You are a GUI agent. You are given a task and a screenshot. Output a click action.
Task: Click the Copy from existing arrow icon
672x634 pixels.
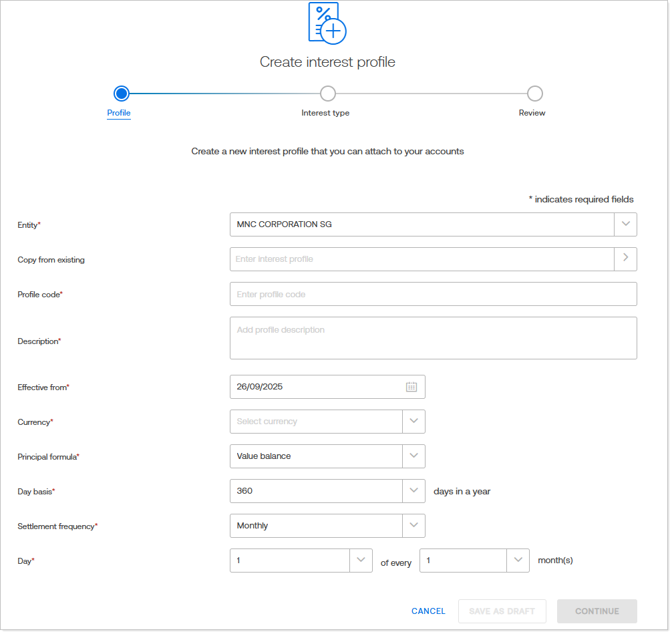point(625,259)
